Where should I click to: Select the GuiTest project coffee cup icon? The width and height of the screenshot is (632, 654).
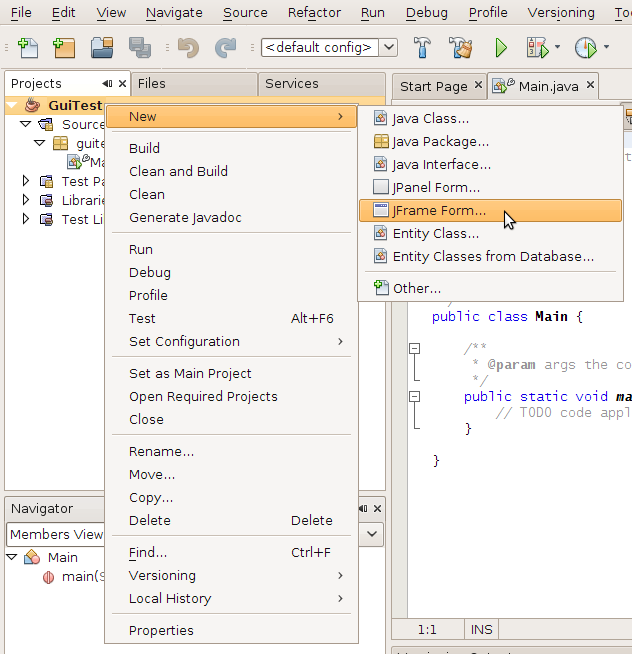click(x=33, y=106)
